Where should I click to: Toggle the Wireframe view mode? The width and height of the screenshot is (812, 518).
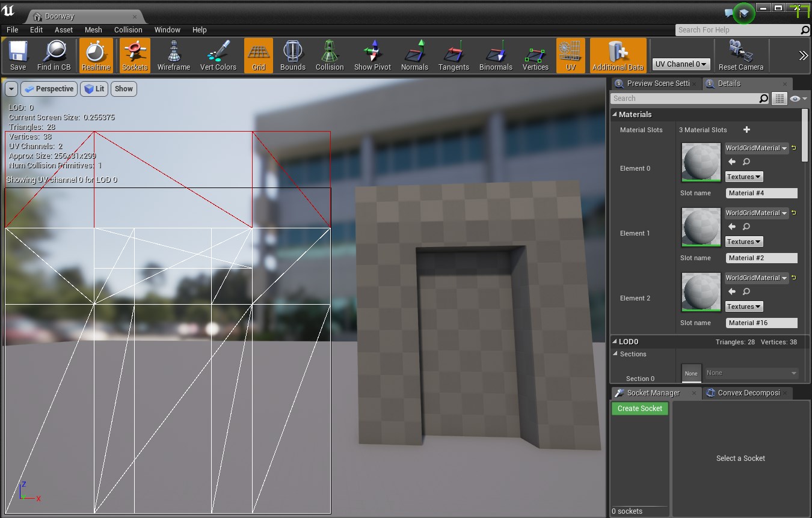pyautogui.click(x=174, y=56)
